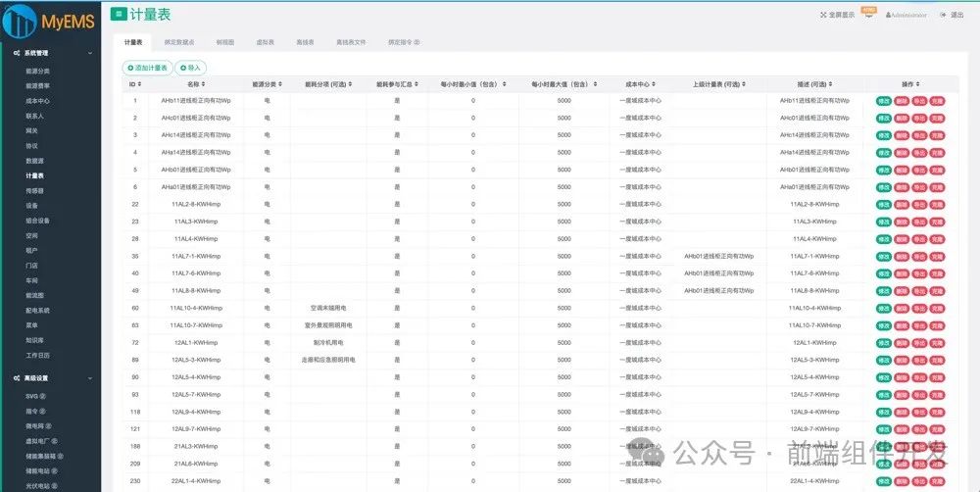
Task: Switch to the 绑定数据点 tab
Action: tap(179, 42)
